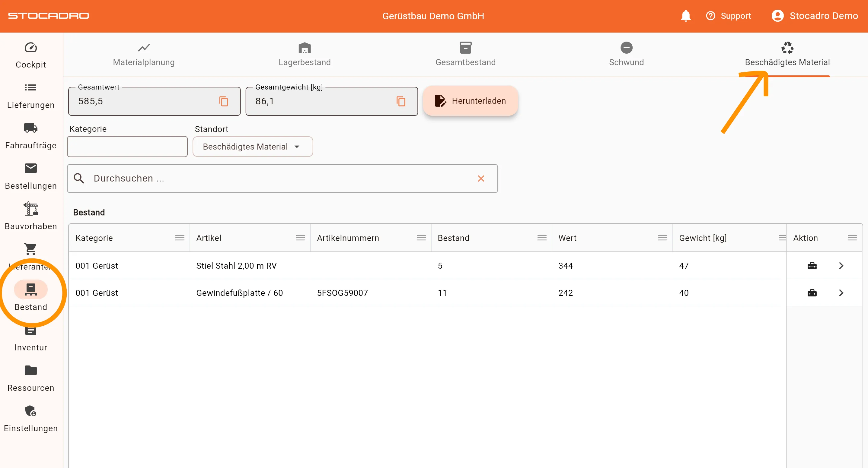The height and width of the screenshot is (468, 868).
Task: Open the Einstellungen section
Action: point(30,419)
